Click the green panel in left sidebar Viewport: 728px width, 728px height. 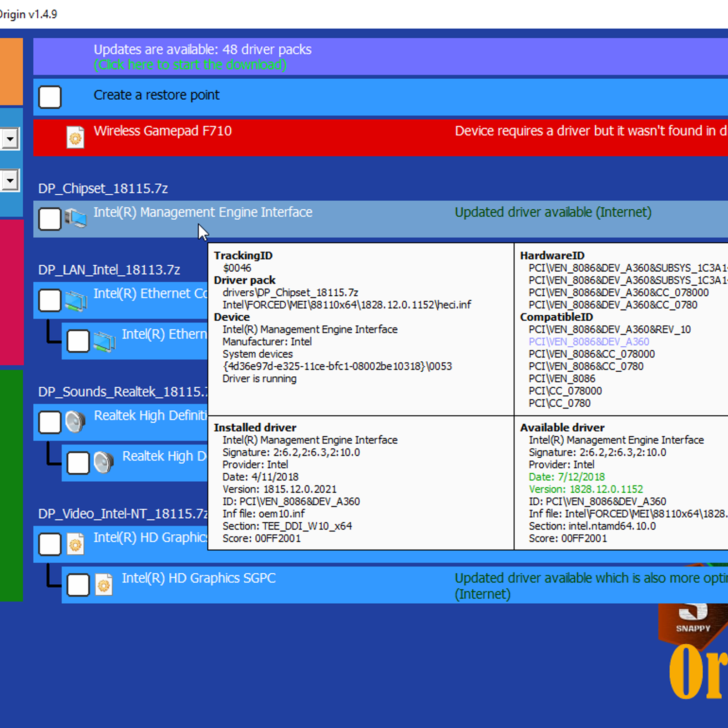(11, 485)
